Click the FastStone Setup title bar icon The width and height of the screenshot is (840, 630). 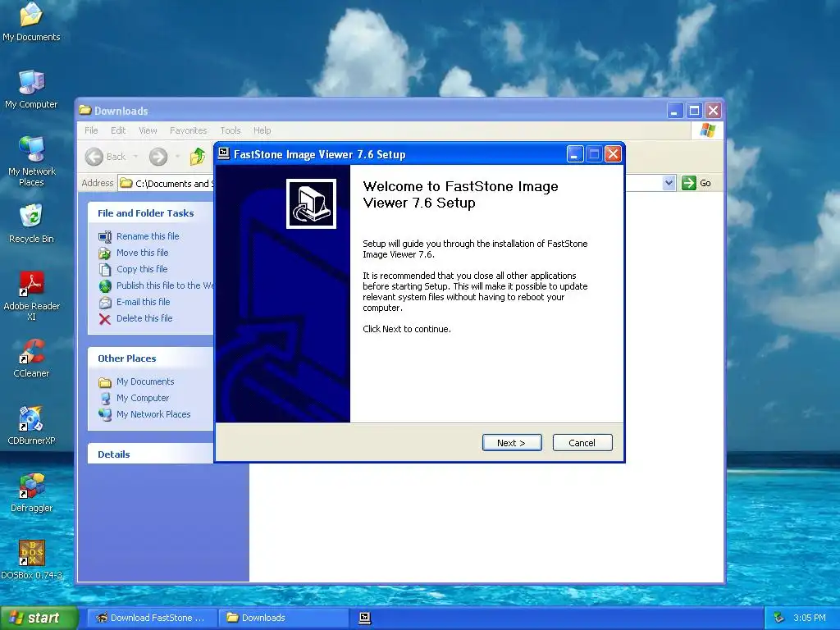pyautogui.click(x=224, y=153)
